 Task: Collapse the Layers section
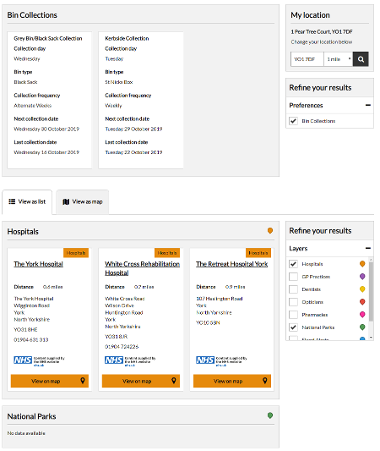368,248
